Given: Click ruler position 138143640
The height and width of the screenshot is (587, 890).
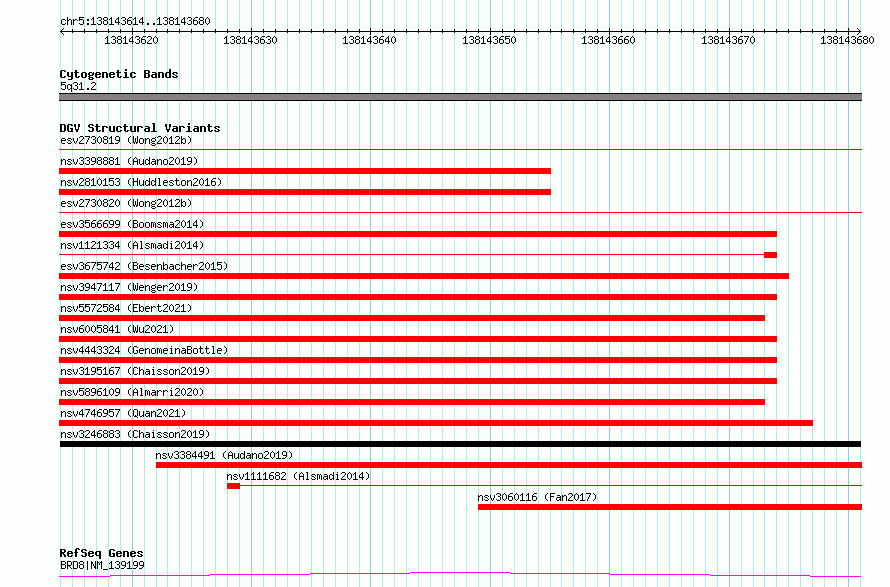Looking at the screenshot, I should coord(370,40).
